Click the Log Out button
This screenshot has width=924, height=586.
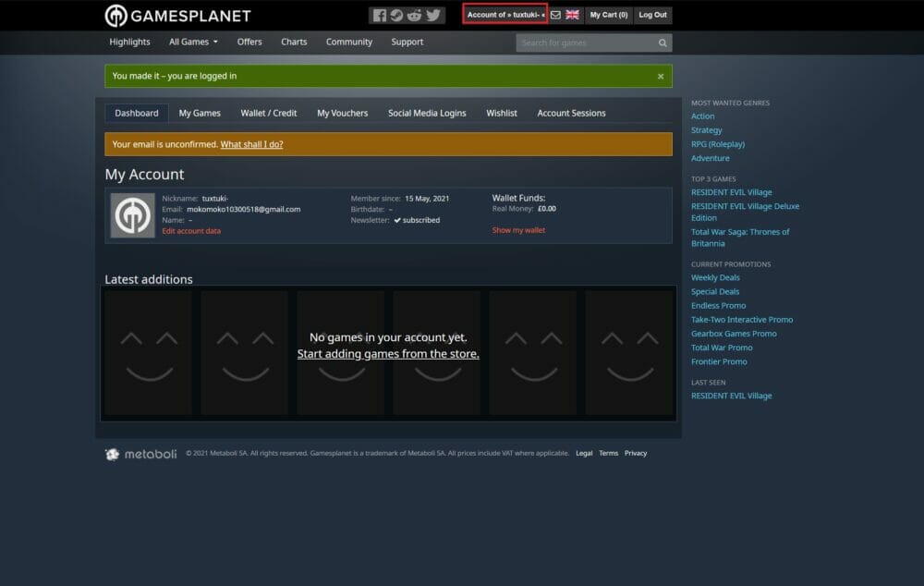click(652, 15)
